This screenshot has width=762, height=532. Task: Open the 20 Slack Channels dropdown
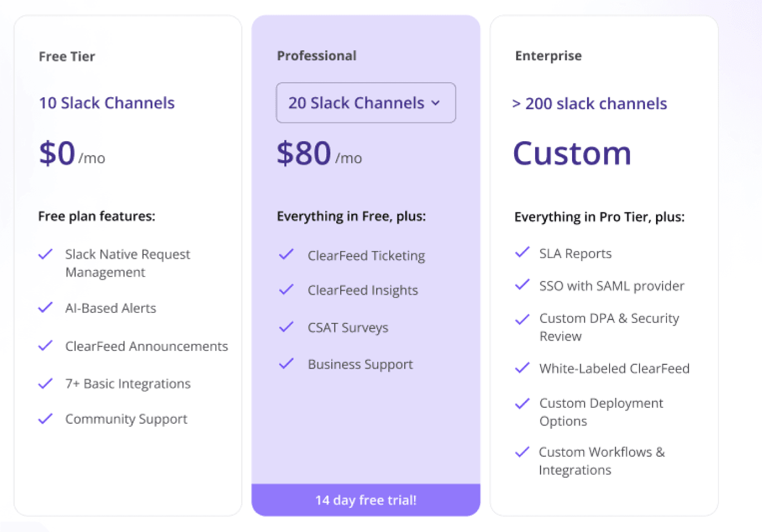point(366,103)
